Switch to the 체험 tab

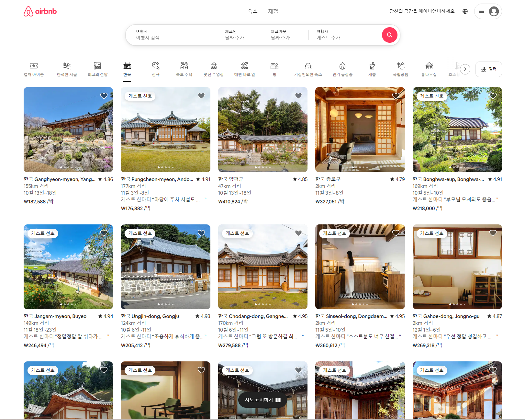(273, 11)
